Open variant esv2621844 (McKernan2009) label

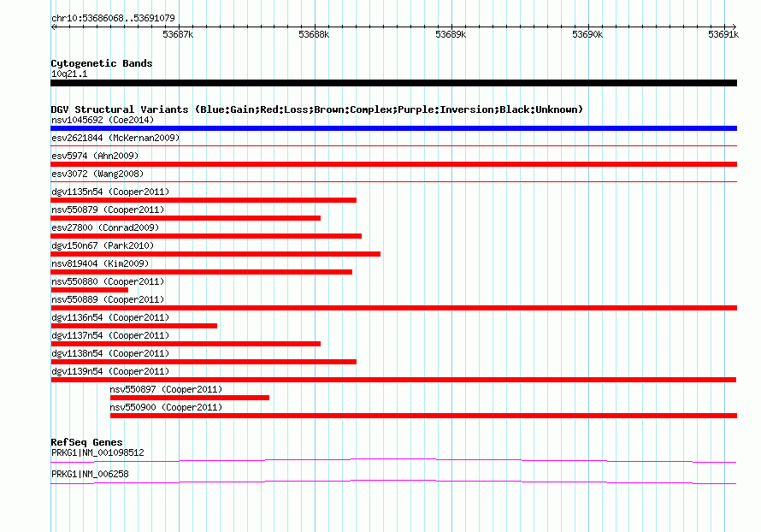[x=115, y=138]
